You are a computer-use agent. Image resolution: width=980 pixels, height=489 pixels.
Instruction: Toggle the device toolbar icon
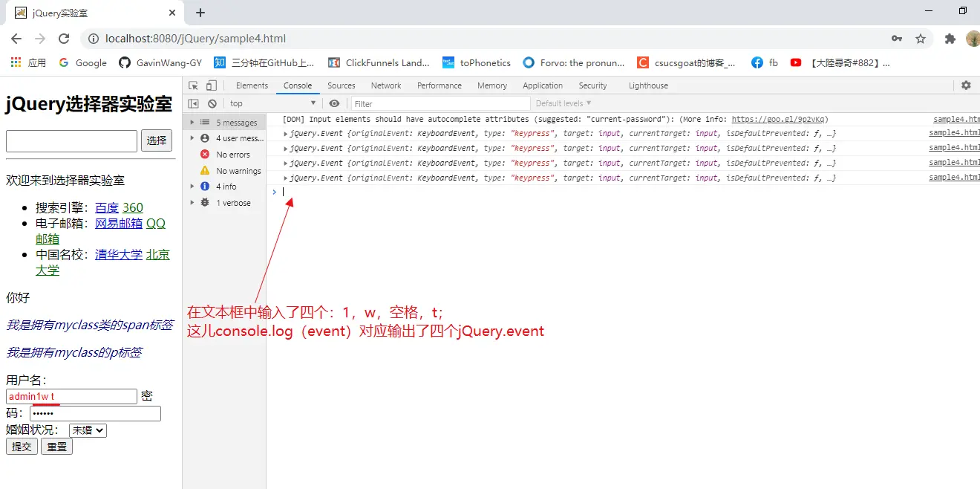(212, 85)
